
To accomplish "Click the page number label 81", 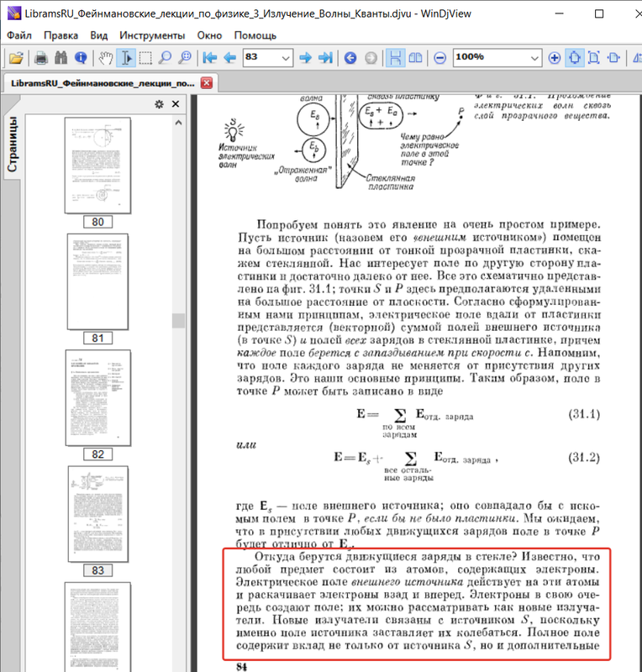I will pos(97,339).
